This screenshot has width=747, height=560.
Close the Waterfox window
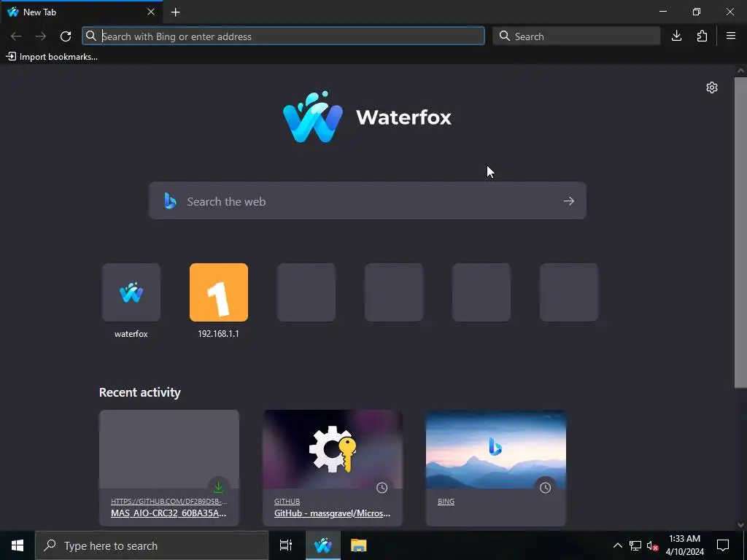729,12
